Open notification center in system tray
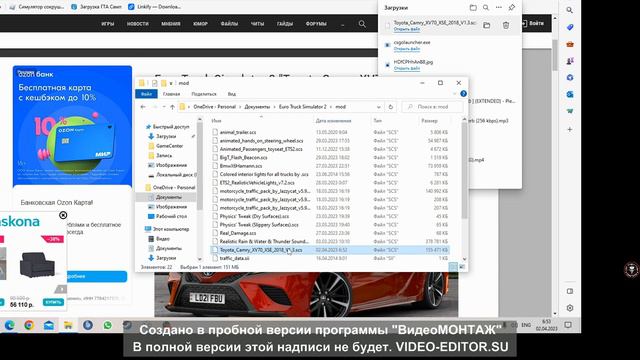Screen dimensions: 640x360 pos(568,325)
